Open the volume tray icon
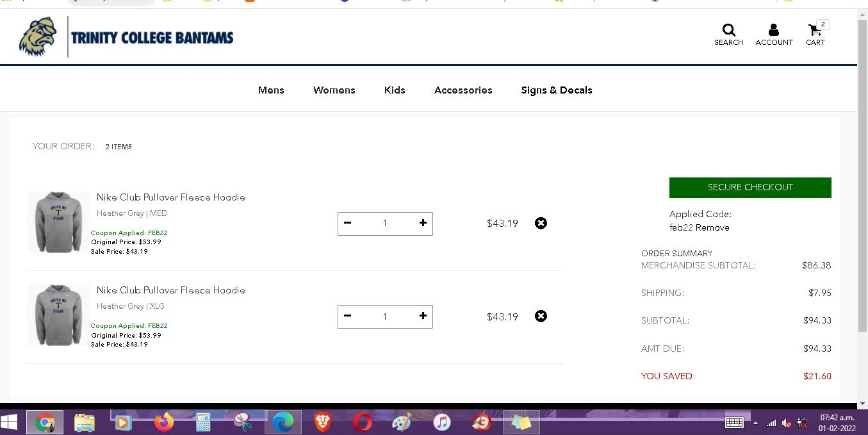This screenshot has width=868, height=435. 787,423
